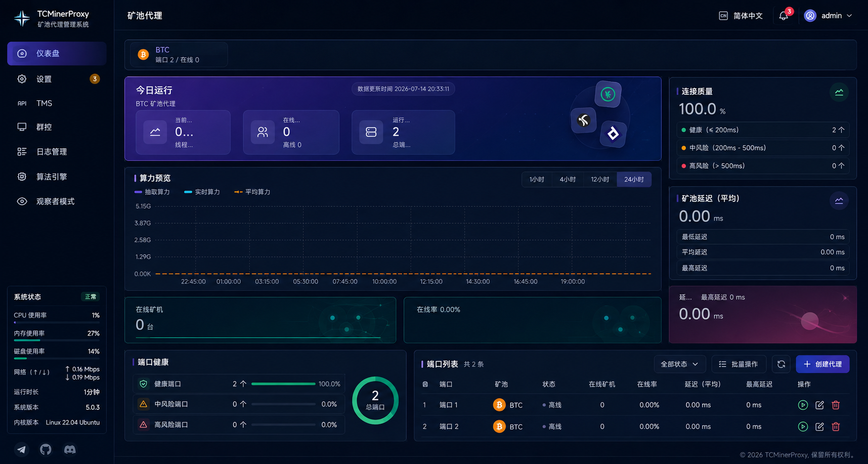Click the 在线矿机 card
868x464 pixels.
pos(261,320)
